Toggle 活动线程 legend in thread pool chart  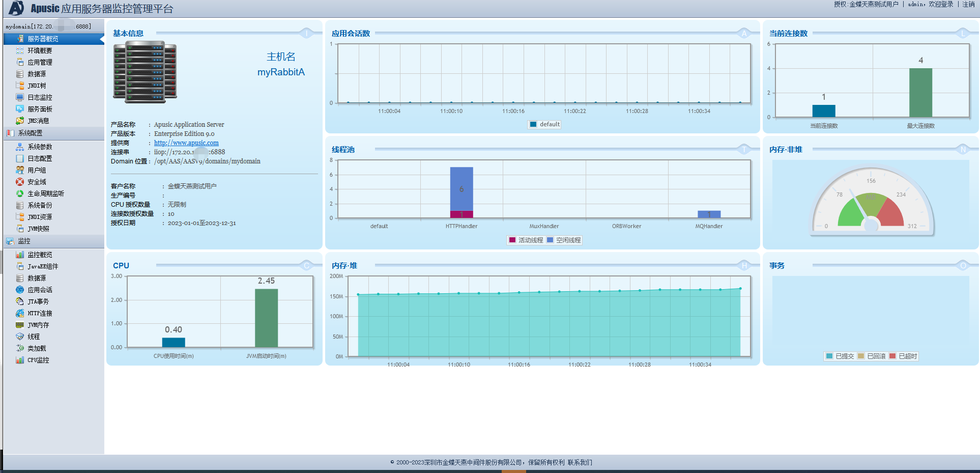[x=526, y=240]
